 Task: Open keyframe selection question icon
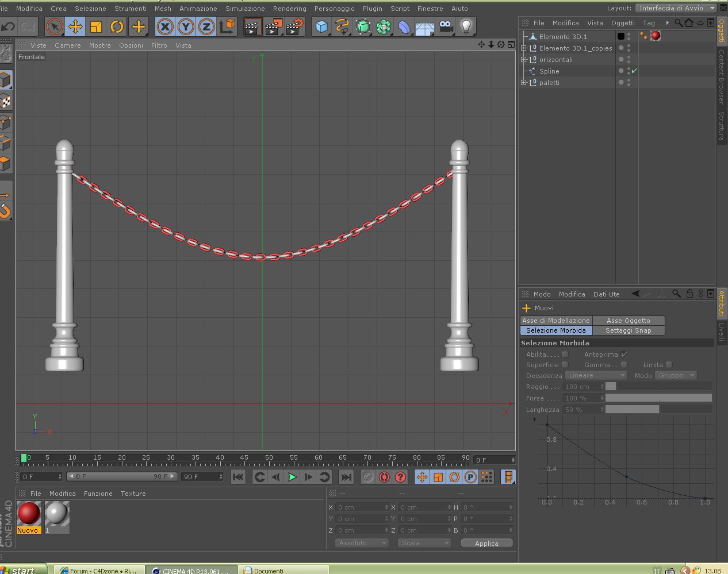coord(400,477)
